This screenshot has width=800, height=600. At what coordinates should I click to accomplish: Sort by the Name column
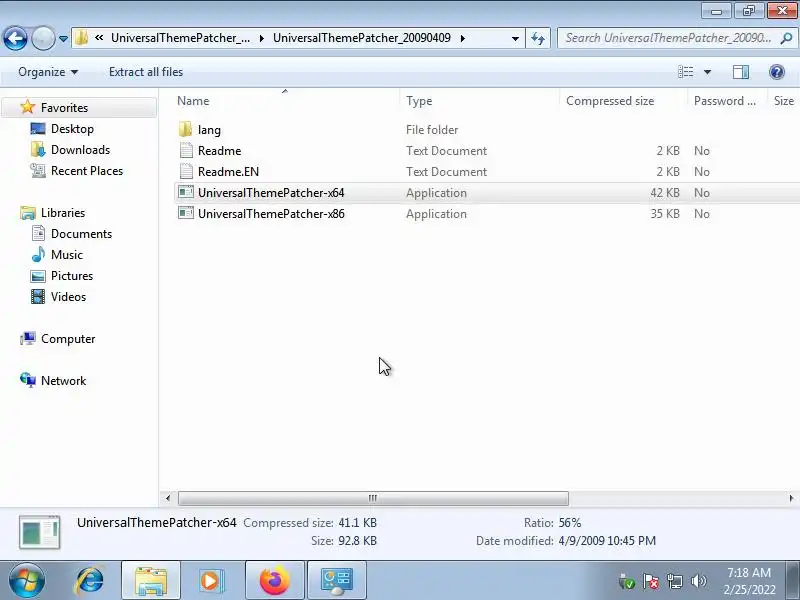click(x=193, y=101)
